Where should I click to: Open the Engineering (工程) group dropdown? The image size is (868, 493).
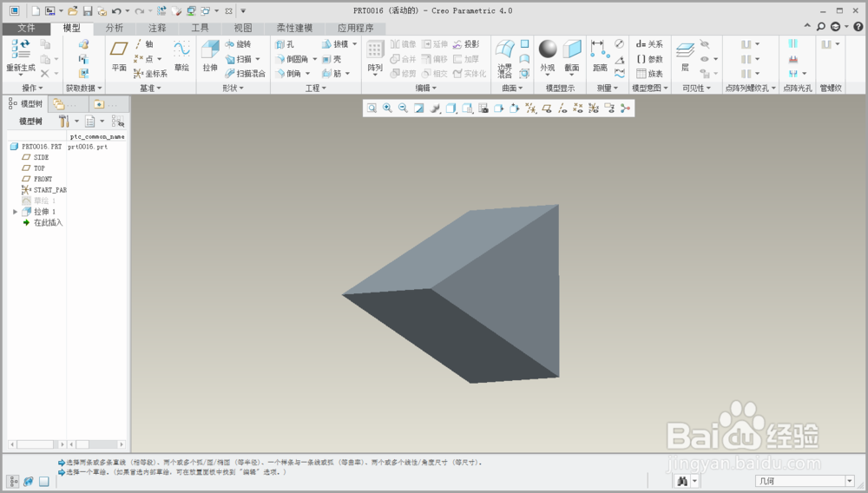pyautogui.click(x=316, y=88)
